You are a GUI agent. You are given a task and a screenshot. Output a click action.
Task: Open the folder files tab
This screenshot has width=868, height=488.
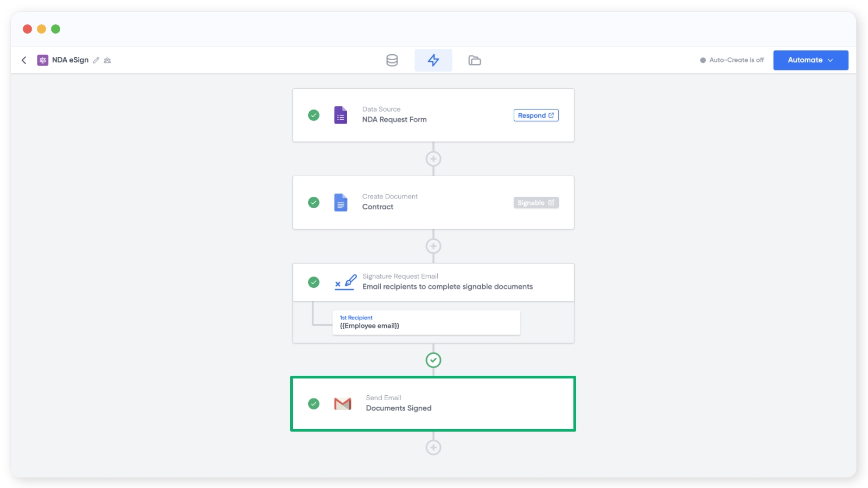coord(474,60)
